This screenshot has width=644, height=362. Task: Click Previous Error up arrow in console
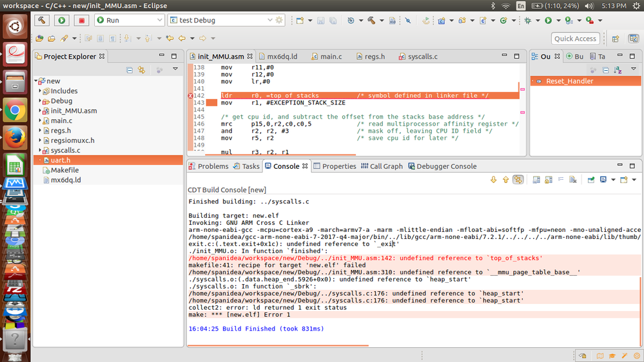tap(505, 180)
